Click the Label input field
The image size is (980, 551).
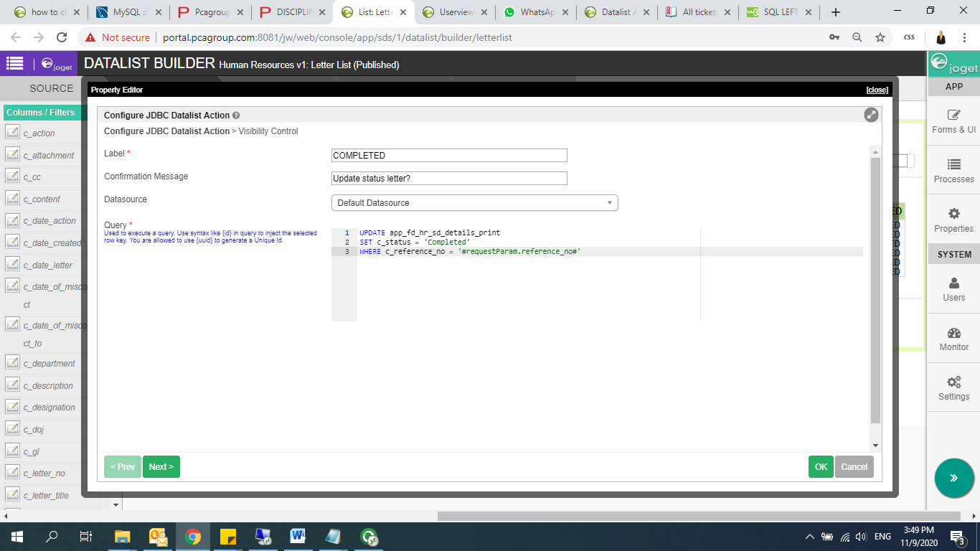449,156
